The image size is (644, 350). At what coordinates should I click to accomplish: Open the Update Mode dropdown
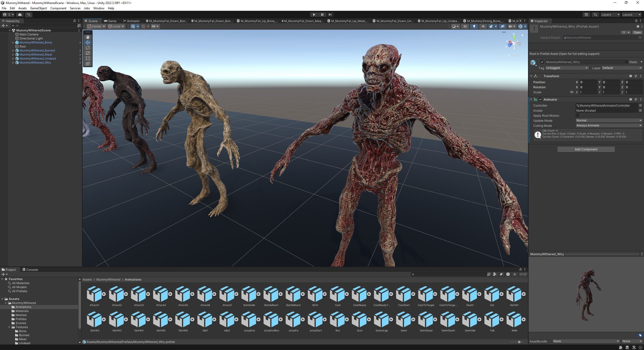(x=609, y=120)
